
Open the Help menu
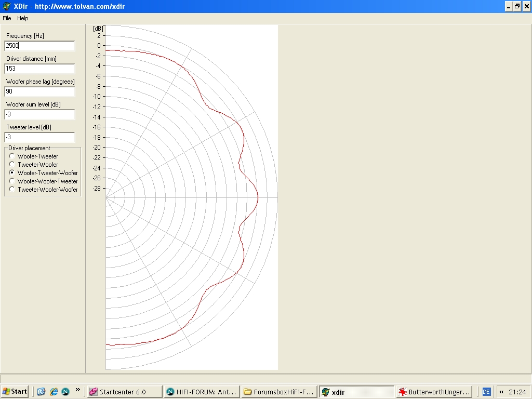click(x=23, y=18)
